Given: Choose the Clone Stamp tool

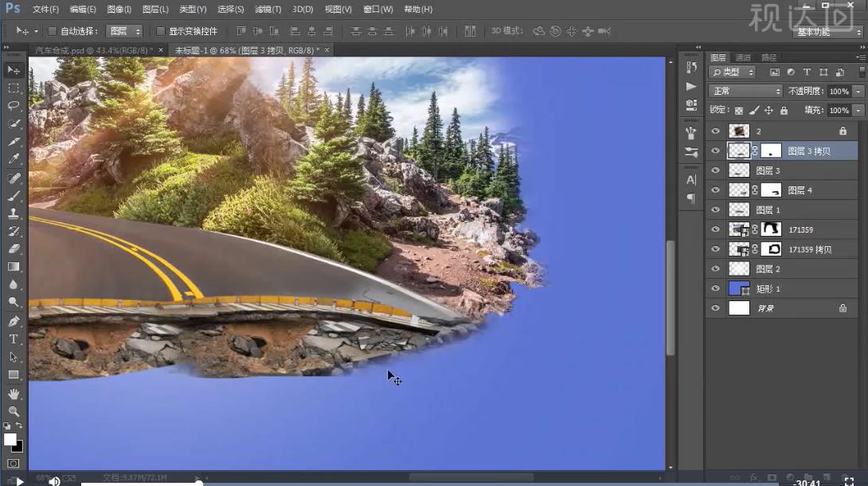Looking at the screenshot, I should 14,214.
